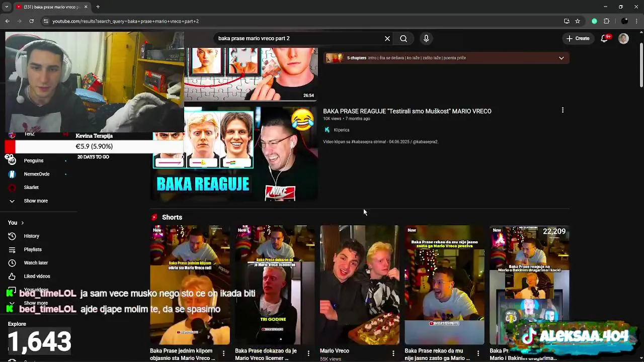
Task: Open the Chrome three-dot menu
Action: pyautogui.click(x=637, y=21)
